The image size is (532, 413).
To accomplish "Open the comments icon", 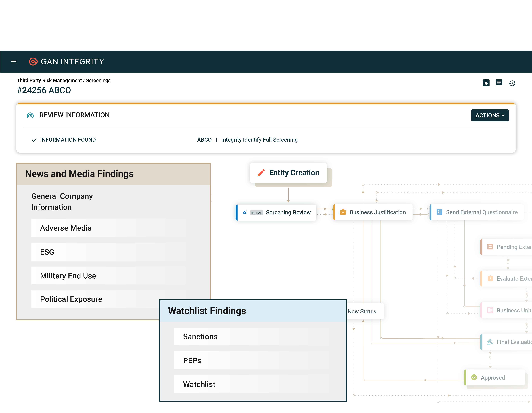I will tap(499, 83).
